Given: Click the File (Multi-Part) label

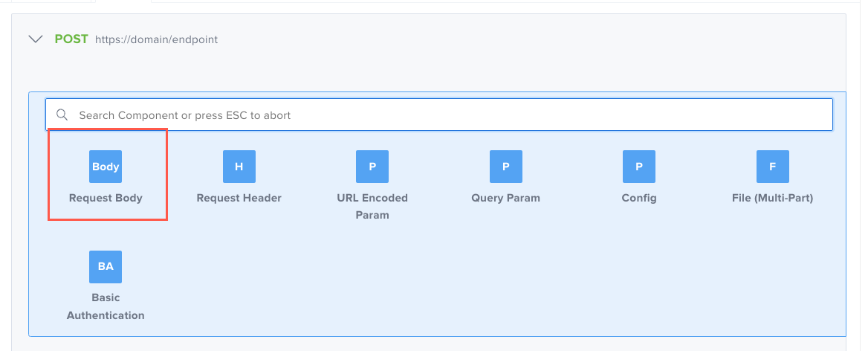Looking at the screenshot, I should click(772, 198).
